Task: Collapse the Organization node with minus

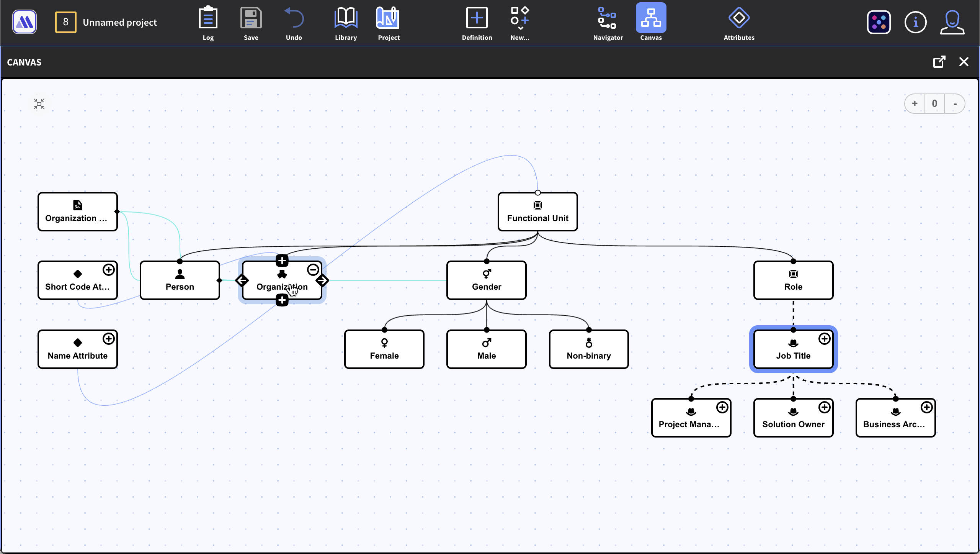Action: (x=313, y=270)
